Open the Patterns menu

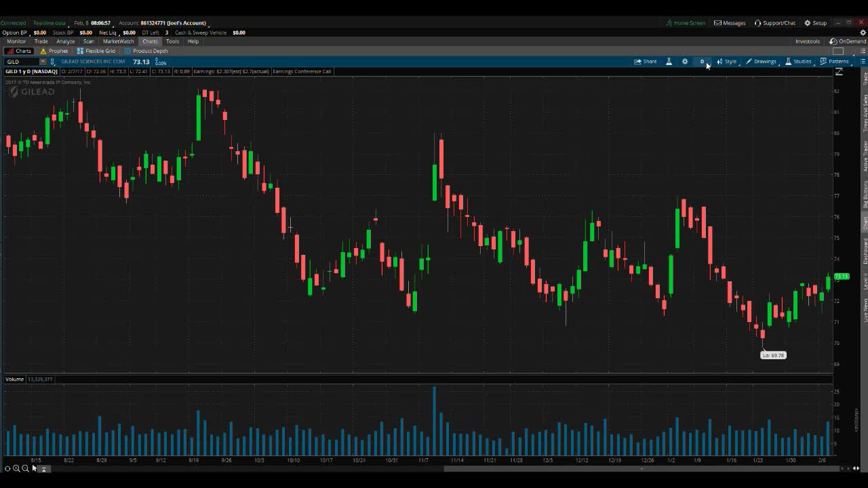click(x=834, y=62)
